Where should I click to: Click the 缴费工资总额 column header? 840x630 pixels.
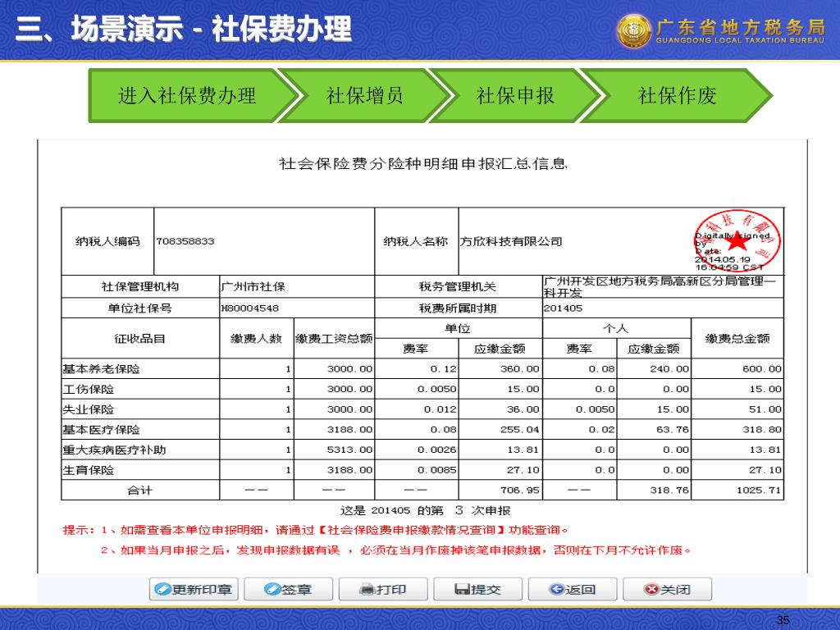(335, 339)
